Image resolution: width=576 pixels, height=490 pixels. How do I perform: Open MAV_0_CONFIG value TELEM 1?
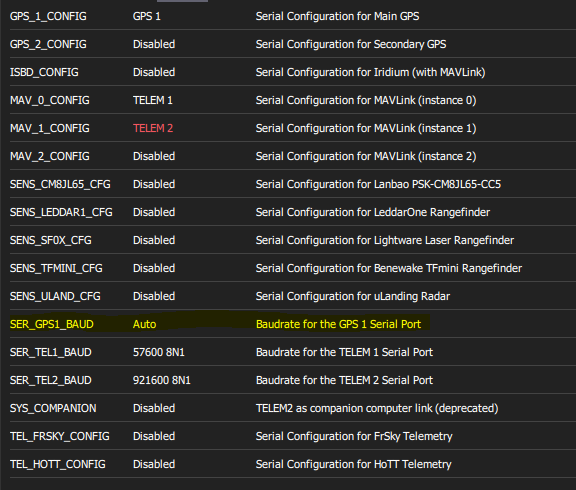pyautogui.click(x=152, y=100)
